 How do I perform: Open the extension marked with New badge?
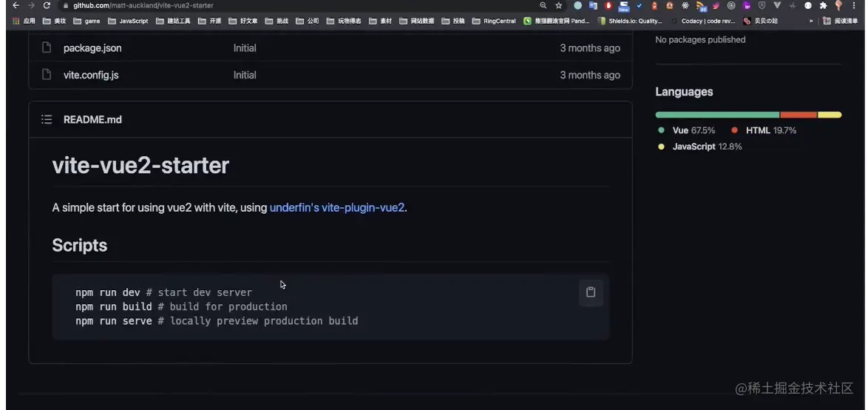(x=624, y=6)
